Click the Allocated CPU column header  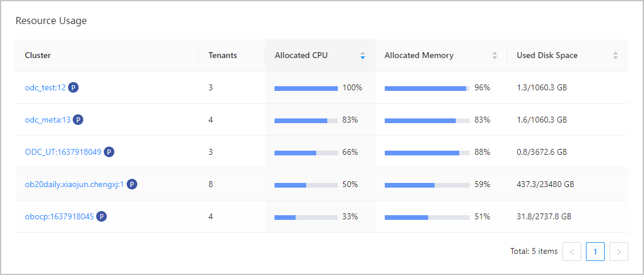pyautogui.click(x=301, y=56)
